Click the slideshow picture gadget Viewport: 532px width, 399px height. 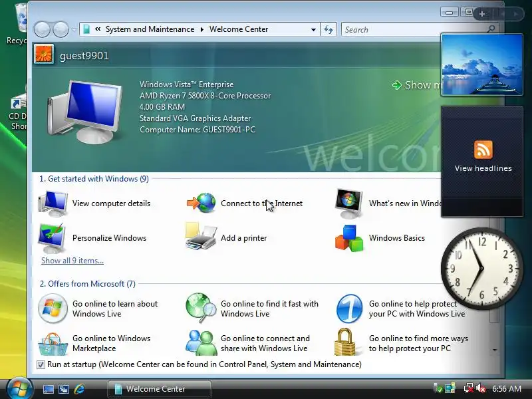pos(481,65)
